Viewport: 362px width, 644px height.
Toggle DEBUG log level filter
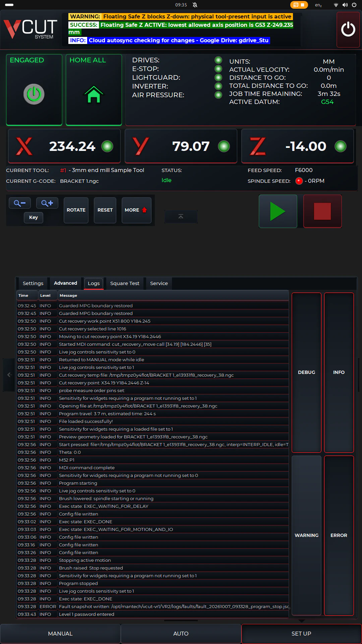coord(306,372)
